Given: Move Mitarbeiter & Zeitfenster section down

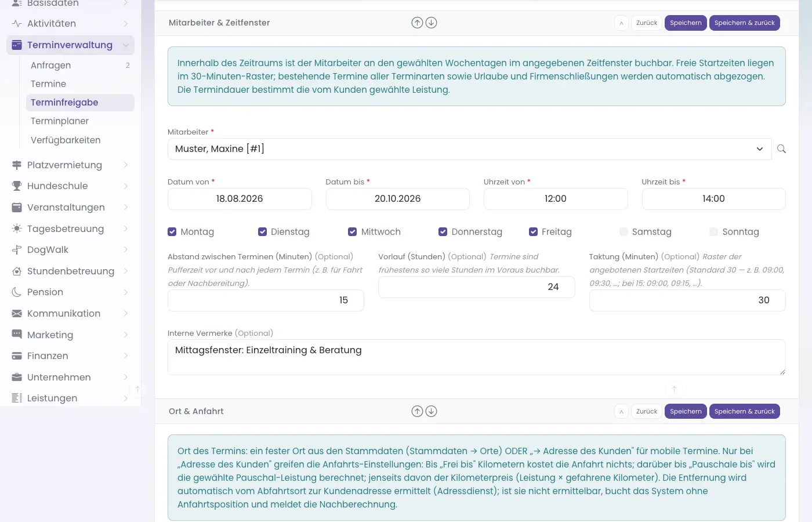Looking at the screenshot, I should (432, 23).
